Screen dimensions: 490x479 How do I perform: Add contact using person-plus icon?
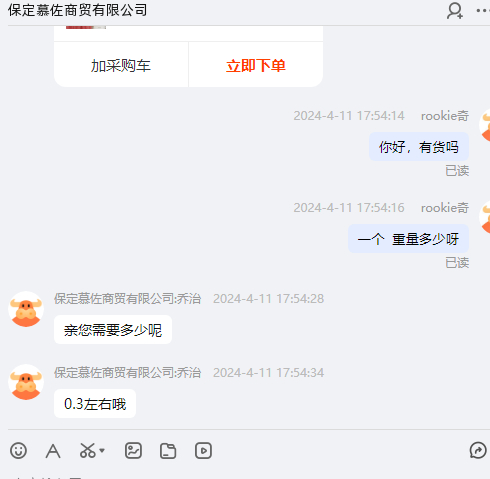point(455,11)
